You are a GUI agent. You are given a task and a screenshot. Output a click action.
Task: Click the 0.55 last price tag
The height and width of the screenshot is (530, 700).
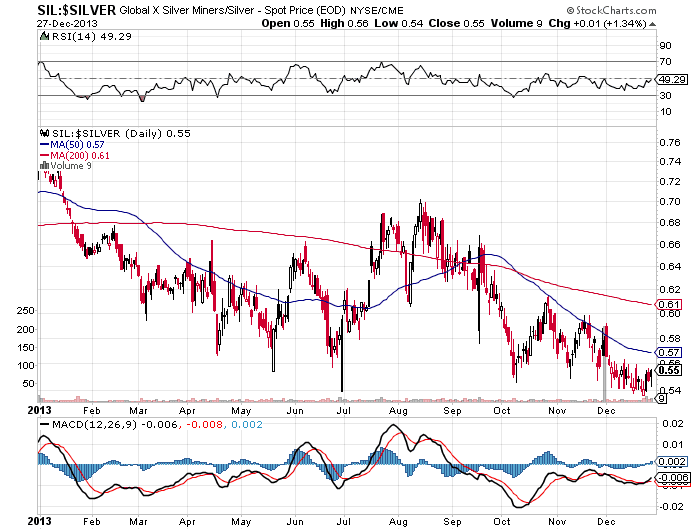pyautogui.click(x=668, y=370)
